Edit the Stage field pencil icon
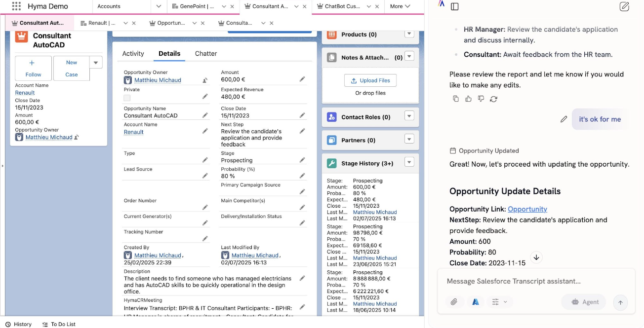644x328 pixels. (x=302, y=160)
